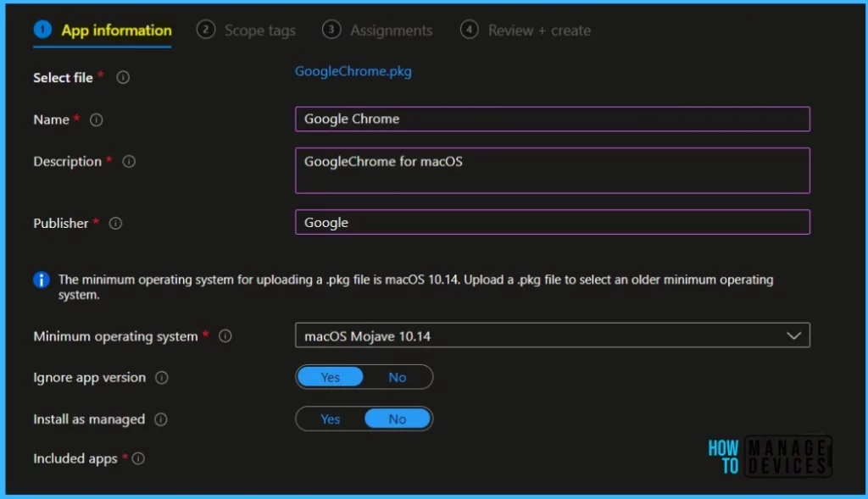Click the Included apps label
Image resolution: width=868 pixels, height=499 pixels.
(x=75, y=458)
